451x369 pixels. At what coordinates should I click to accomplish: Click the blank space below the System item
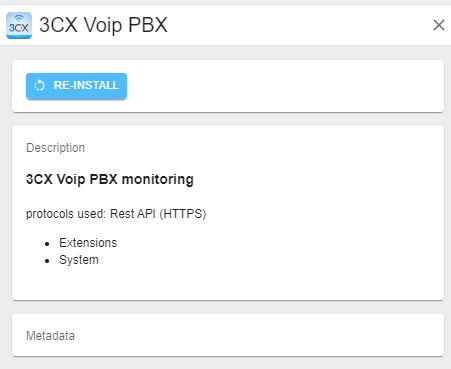228,283
